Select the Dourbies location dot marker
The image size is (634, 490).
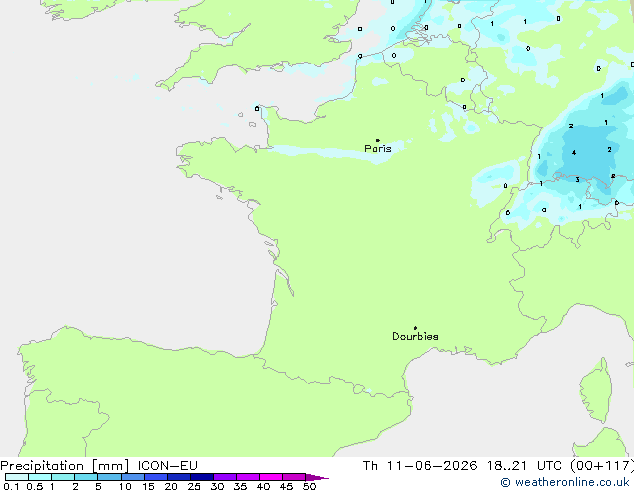(415, 328)
